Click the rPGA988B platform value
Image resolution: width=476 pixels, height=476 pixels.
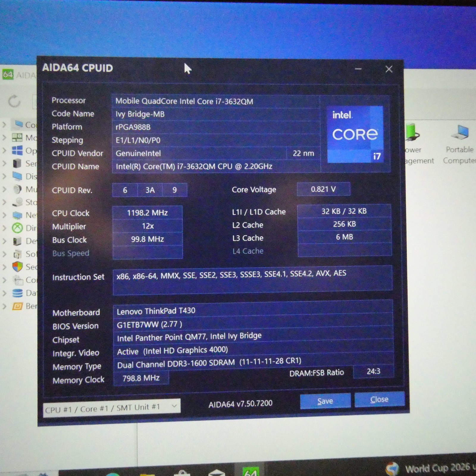click(x=216, y=127)
